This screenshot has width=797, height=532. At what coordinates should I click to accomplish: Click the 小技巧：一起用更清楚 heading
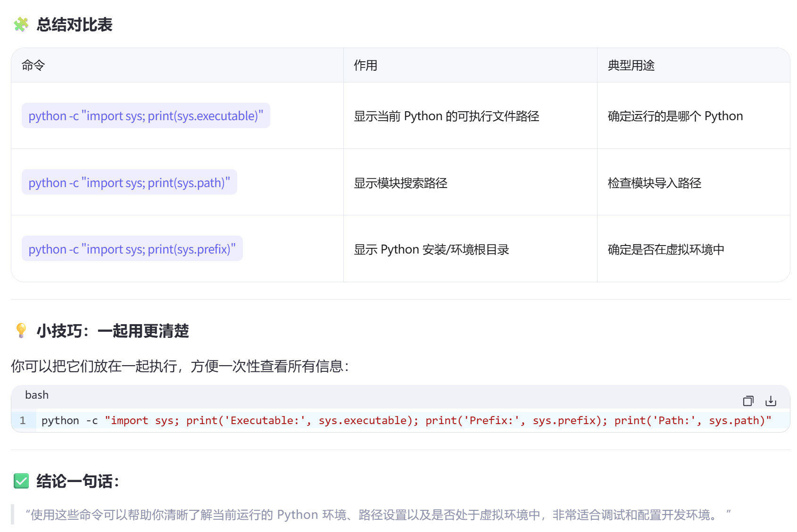(x=112, y=331)
